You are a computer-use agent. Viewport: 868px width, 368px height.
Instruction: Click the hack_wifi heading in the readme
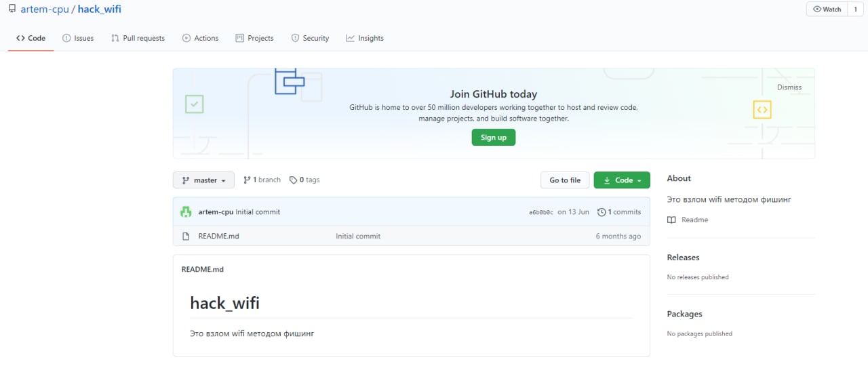224,303
